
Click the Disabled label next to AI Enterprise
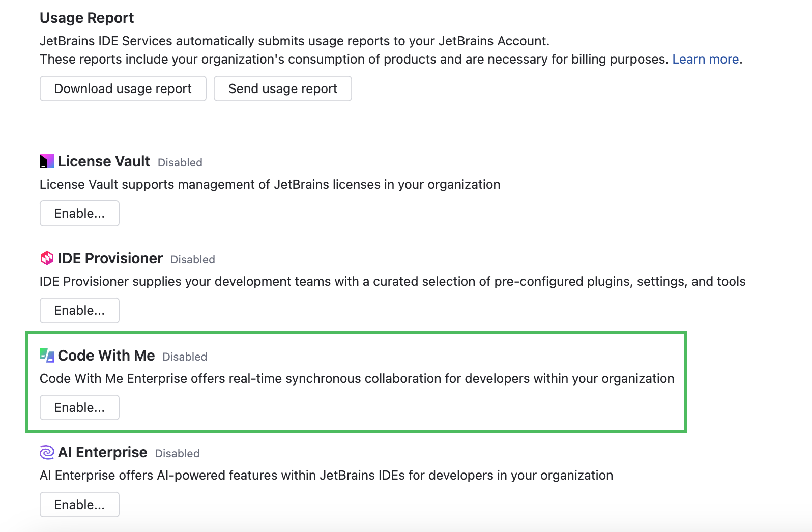pos(177,454)
